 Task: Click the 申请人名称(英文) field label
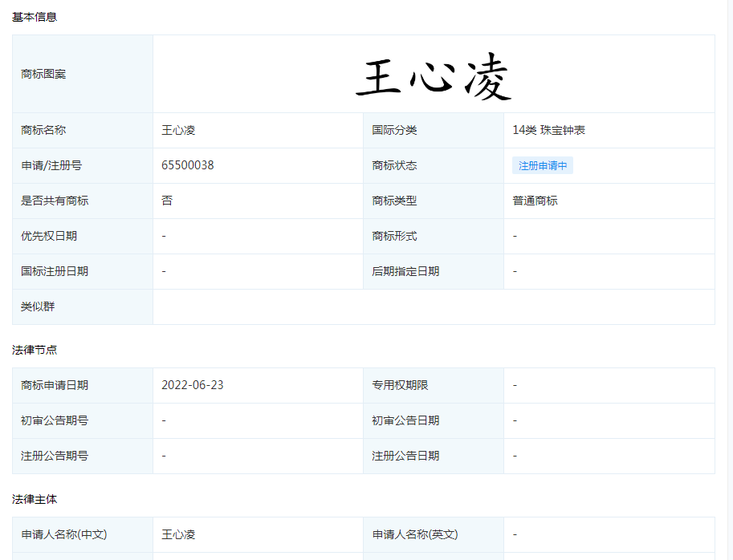415,534
